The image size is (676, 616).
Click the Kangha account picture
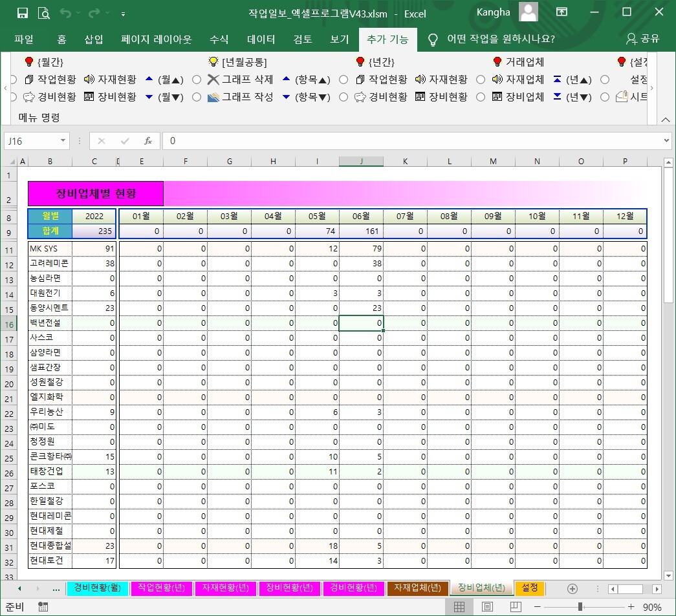[529, 12]
